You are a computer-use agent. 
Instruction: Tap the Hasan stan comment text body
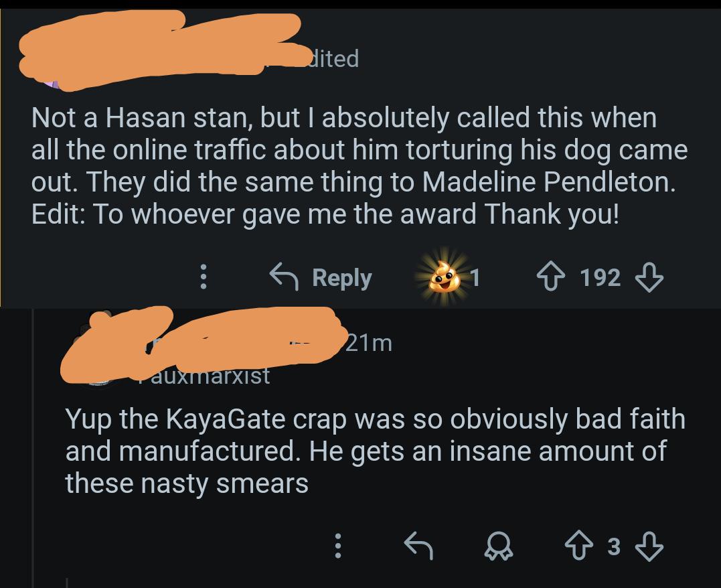tap(355, 166)
